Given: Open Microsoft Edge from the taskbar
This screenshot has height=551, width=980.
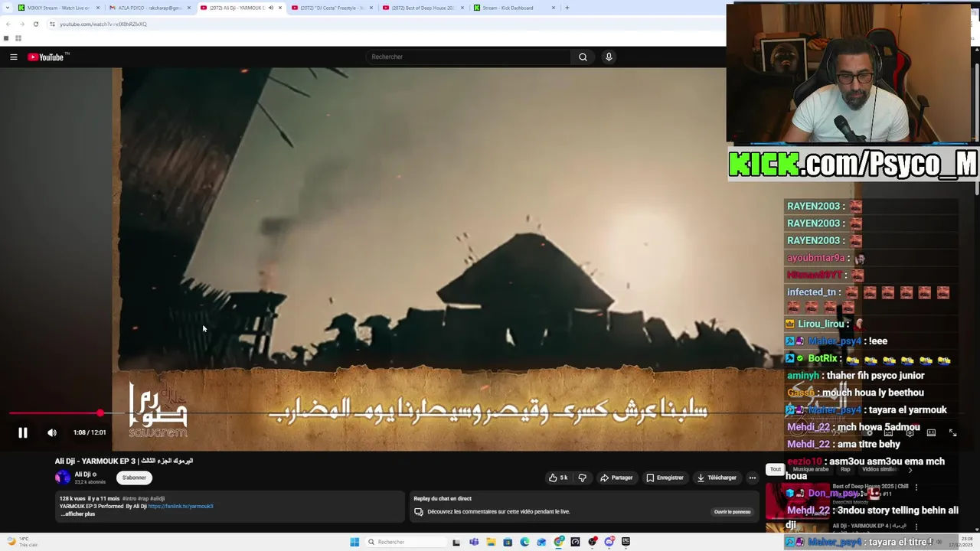Looking at the screenshot, I should pyautogui.click(x=524, y=542).
